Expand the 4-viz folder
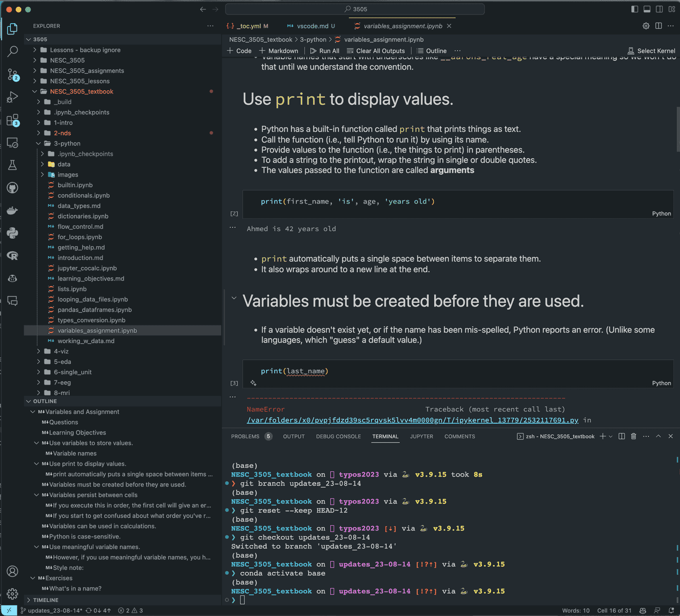This screenshot has width=680, height=616. pyautogui.click(x=61, y=351)
